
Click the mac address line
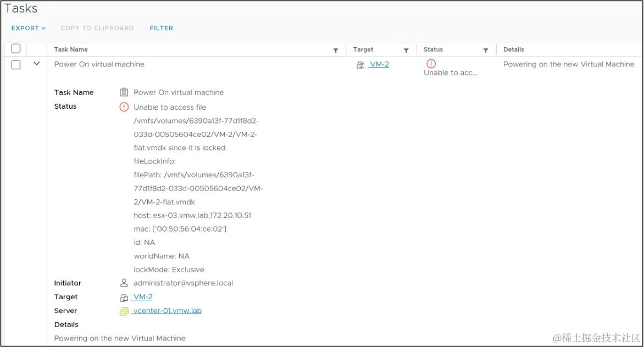pyautogui.click(x=180, y=229)
